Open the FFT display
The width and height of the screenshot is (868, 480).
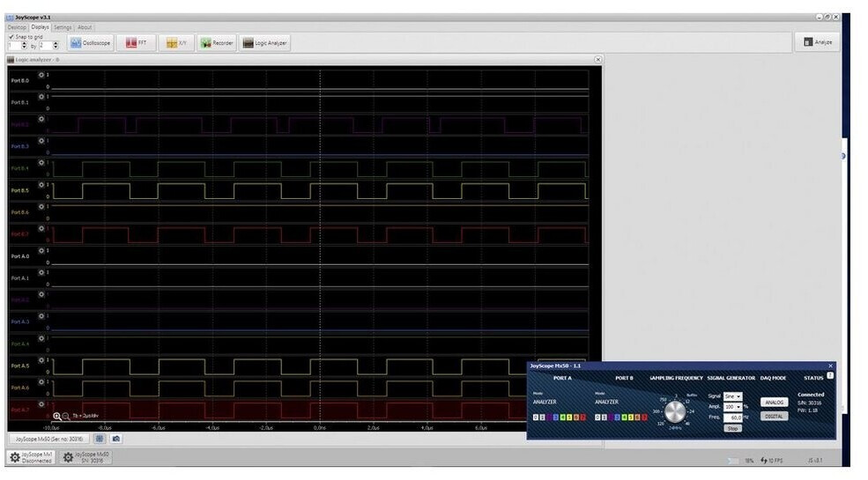pyautogui.click(x=136, y=42)
